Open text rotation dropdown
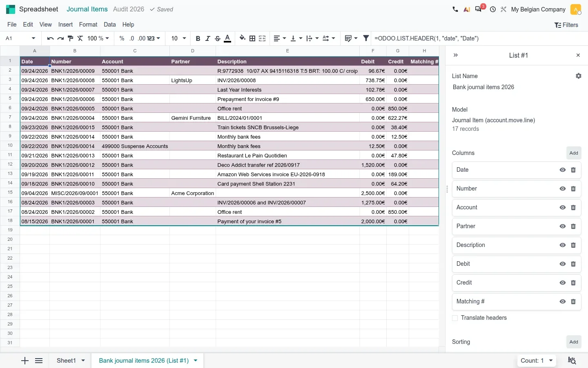The width and height of the screenshot is (588, 368). coord(329,38)
